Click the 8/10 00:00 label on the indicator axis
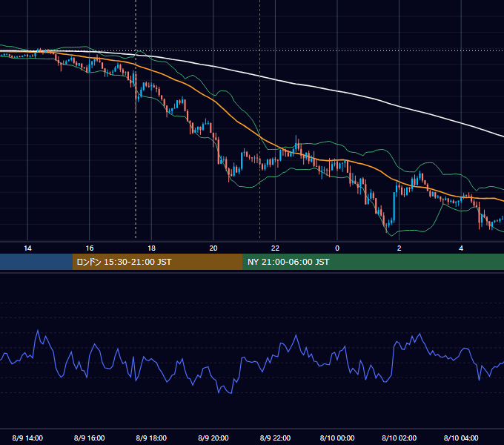 [337, 438]
